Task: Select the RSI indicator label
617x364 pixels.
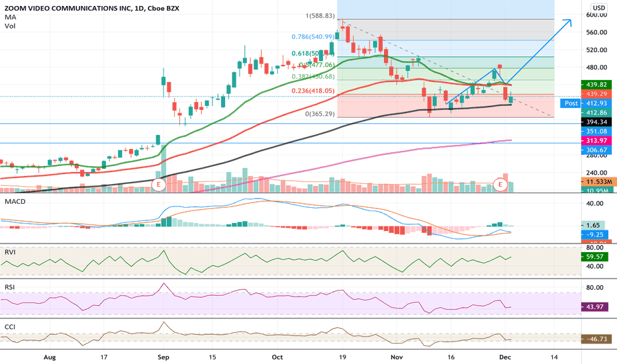Action: pyautogui.click(x=9, y=287)
